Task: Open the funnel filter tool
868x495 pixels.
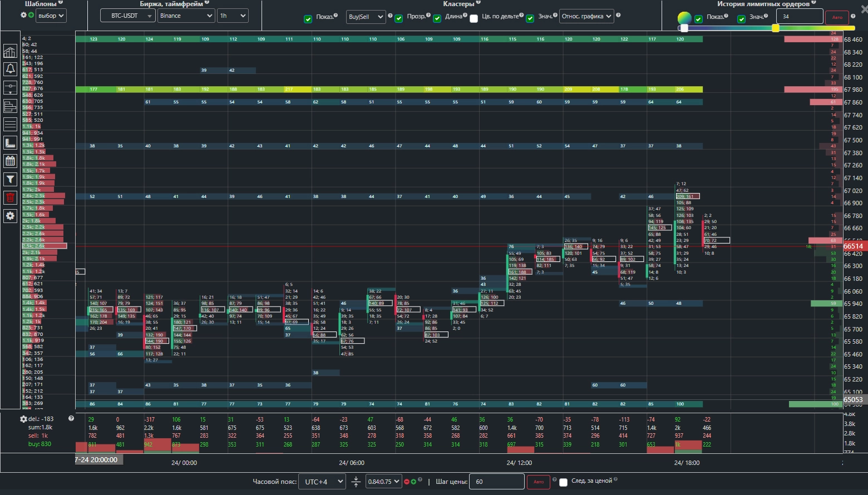Action: click(10, 179)
